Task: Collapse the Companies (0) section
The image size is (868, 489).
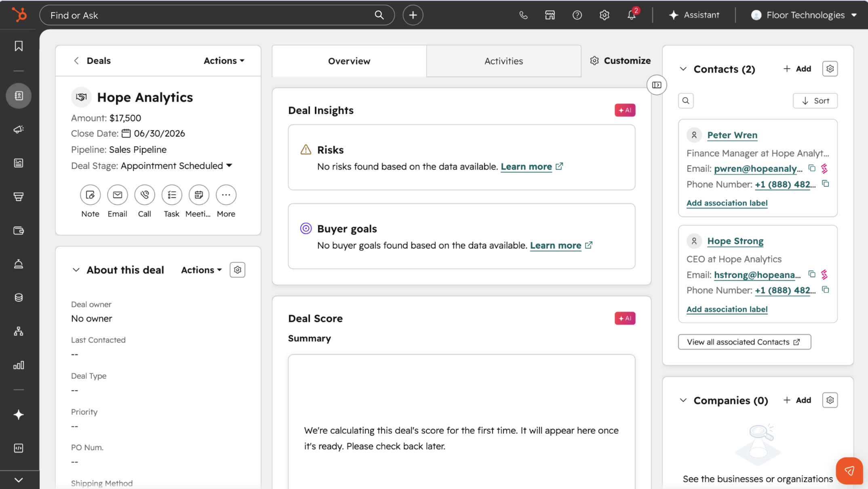Action: (x=683, y=400)
